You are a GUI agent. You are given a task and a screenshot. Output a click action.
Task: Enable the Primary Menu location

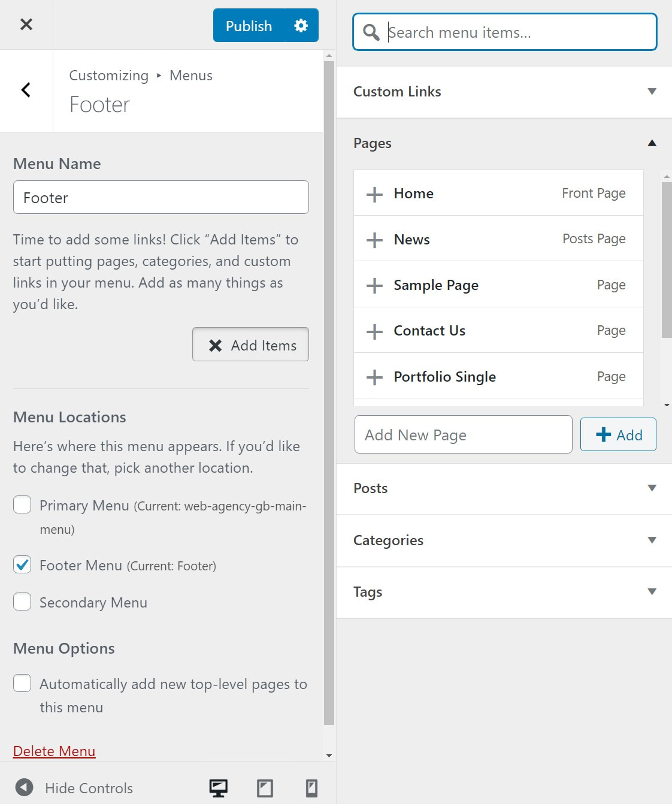22,505
